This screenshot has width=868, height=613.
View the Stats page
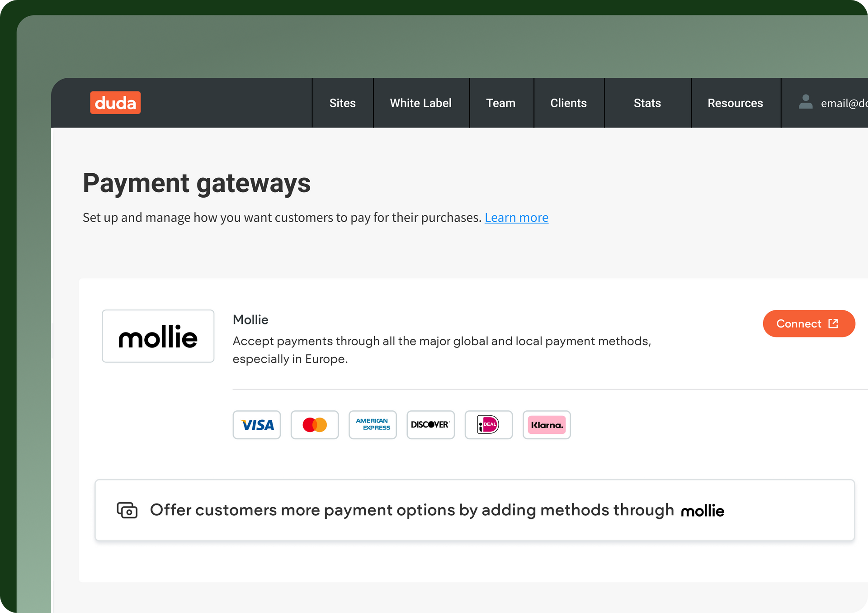click(x=647, y=103)
